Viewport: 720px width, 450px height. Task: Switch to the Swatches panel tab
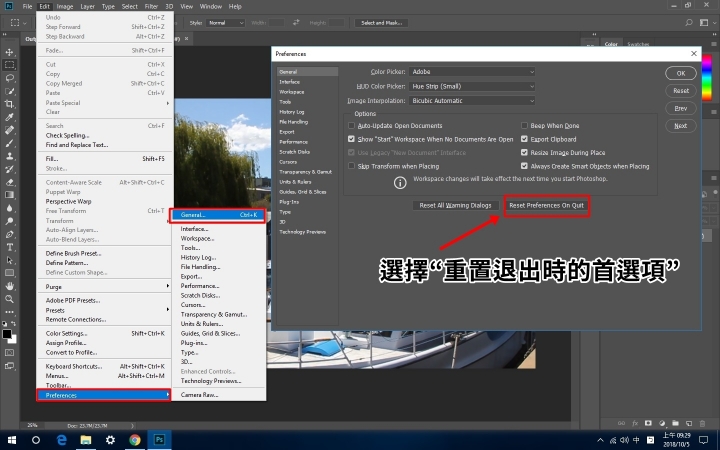coord(638,44)
